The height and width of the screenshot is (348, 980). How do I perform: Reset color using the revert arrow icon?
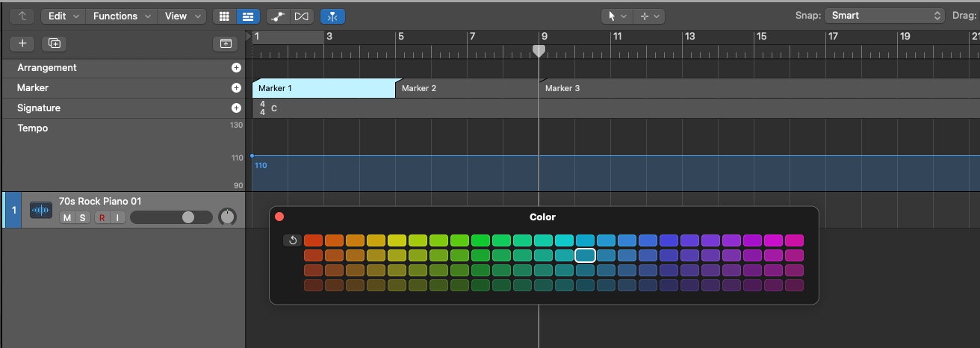[292, 240]
